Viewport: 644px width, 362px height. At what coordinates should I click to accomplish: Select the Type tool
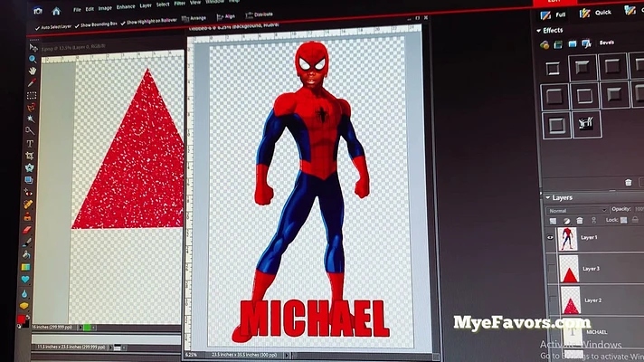click(x=30, y=143)
